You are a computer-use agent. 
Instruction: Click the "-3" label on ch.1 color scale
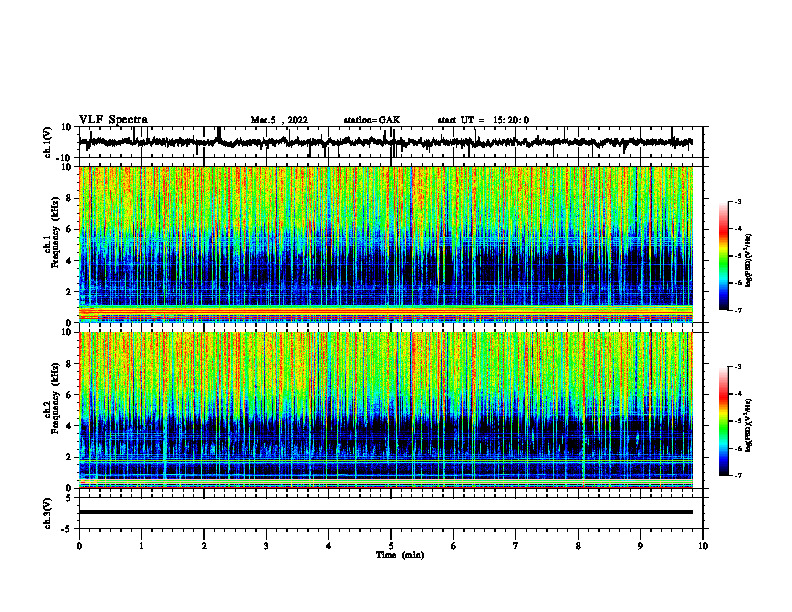click(x=737, y=202)
